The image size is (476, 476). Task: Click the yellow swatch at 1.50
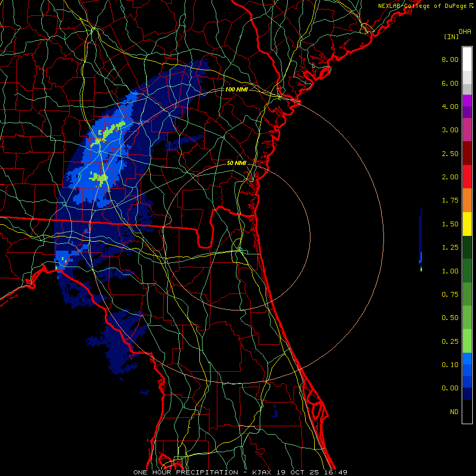click(467, 224)
